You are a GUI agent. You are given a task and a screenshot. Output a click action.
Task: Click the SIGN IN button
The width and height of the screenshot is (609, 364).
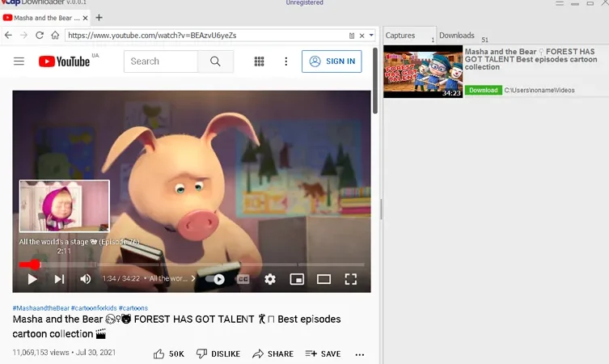click(332, 61)
